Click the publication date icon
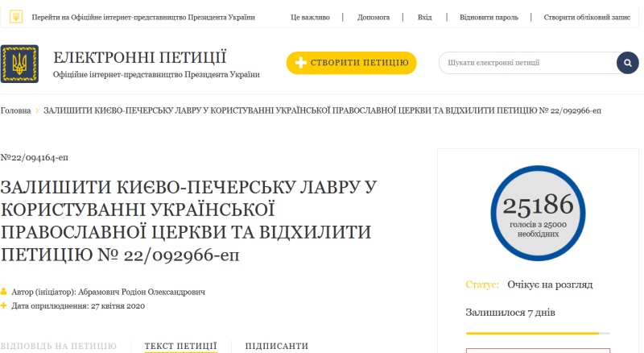Image resolution: width=644 pixels, height=353 pixels. 4,305
